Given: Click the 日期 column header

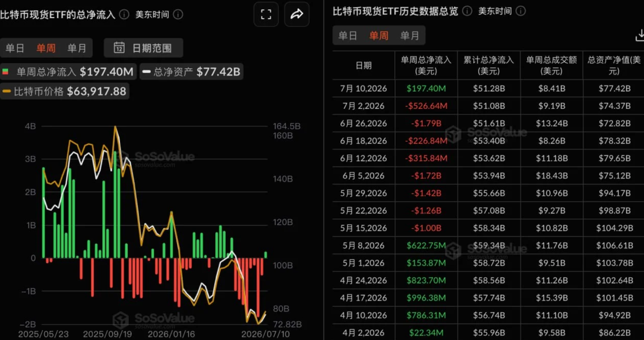Looking at the screenshot, I should click(363, 66).
